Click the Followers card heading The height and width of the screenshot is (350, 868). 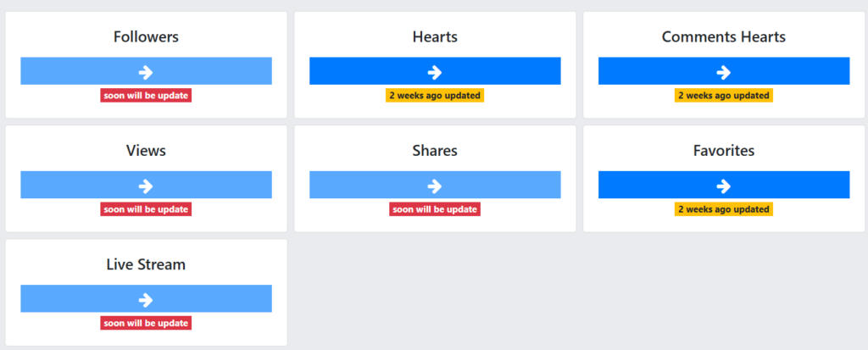(x=146, y=37)
